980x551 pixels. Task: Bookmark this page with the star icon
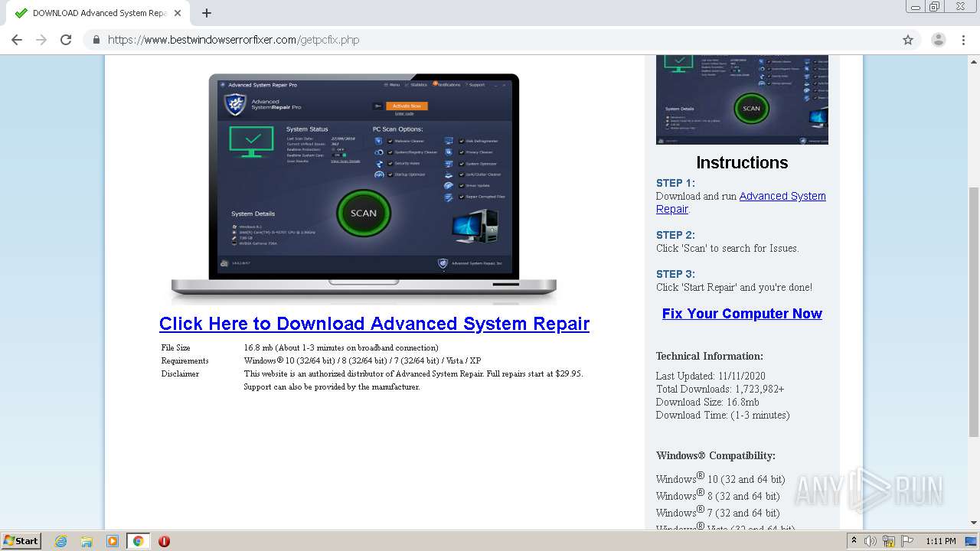(x=908, y=40)
